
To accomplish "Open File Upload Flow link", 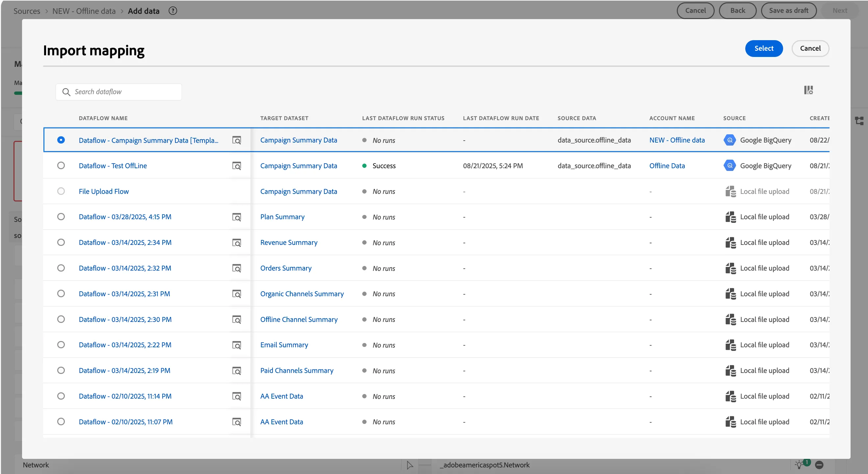I will coord(104,191).
